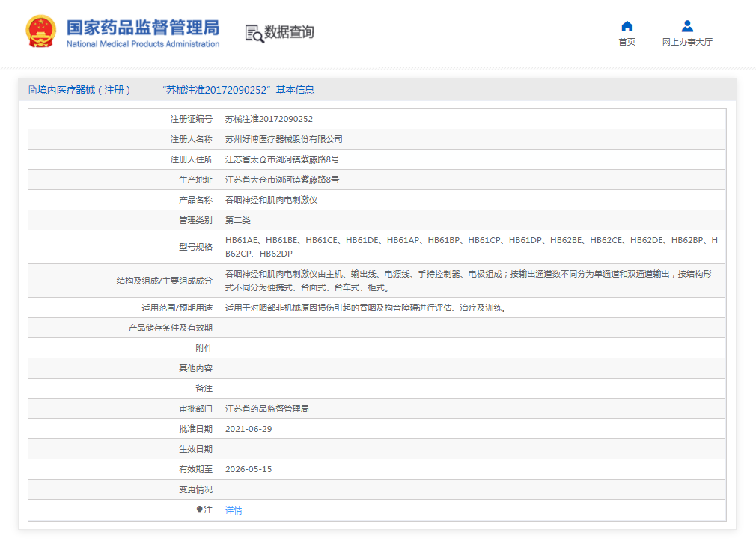The width and height of the screenshot is (756, 541).
Task: Open 网上办事大厅 text label
Action: (x=687, y=42)
